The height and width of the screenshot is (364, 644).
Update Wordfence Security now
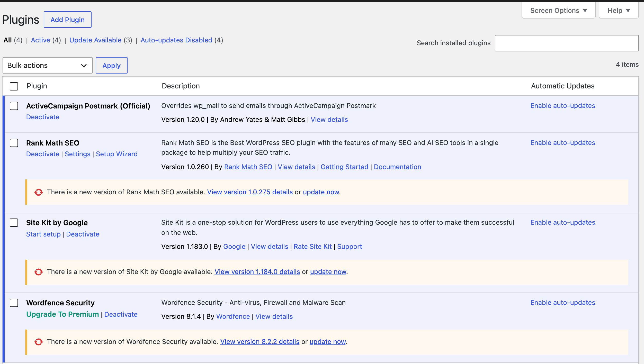328,342
